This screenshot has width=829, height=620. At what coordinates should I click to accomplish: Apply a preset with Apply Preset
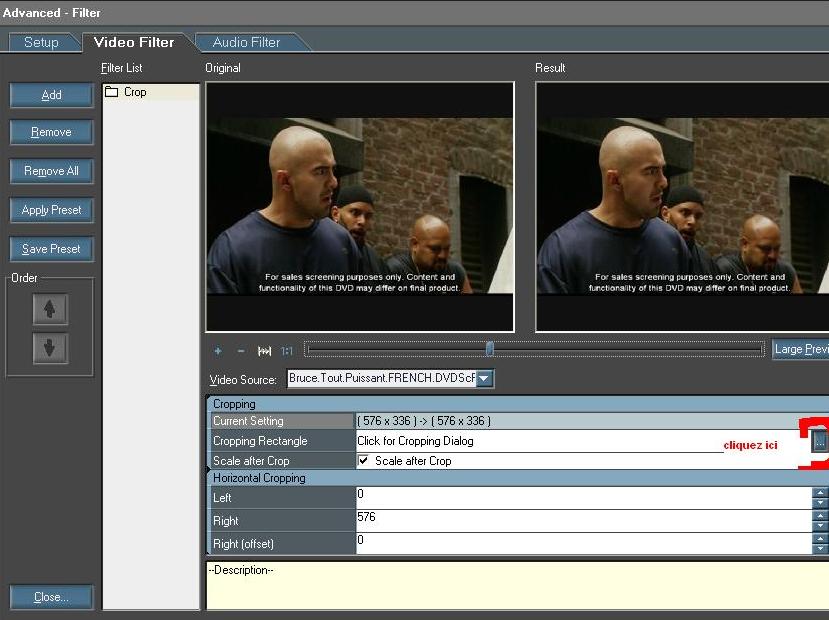[51, 210]
